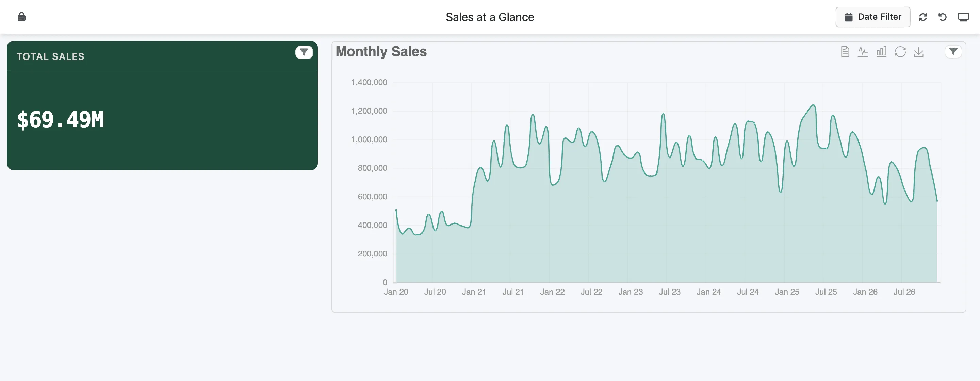Click the Jan 21 x-axis label

(474, 292)
